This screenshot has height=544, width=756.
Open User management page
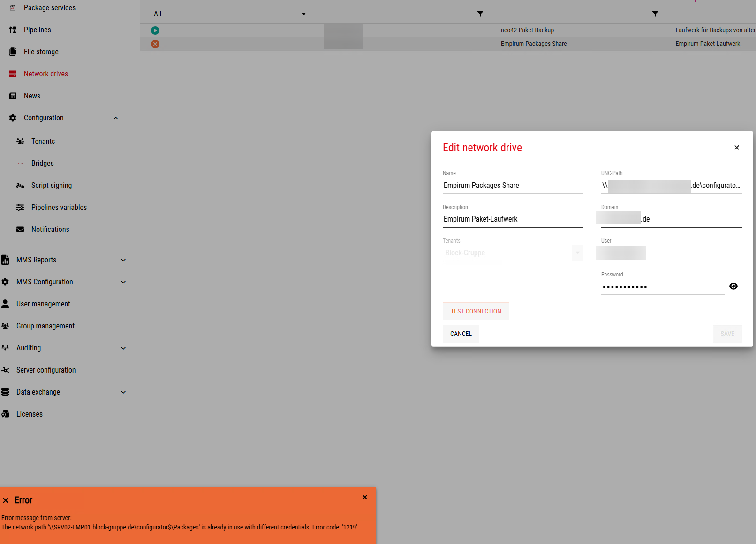pyautogui.click(x=43, y=304)
